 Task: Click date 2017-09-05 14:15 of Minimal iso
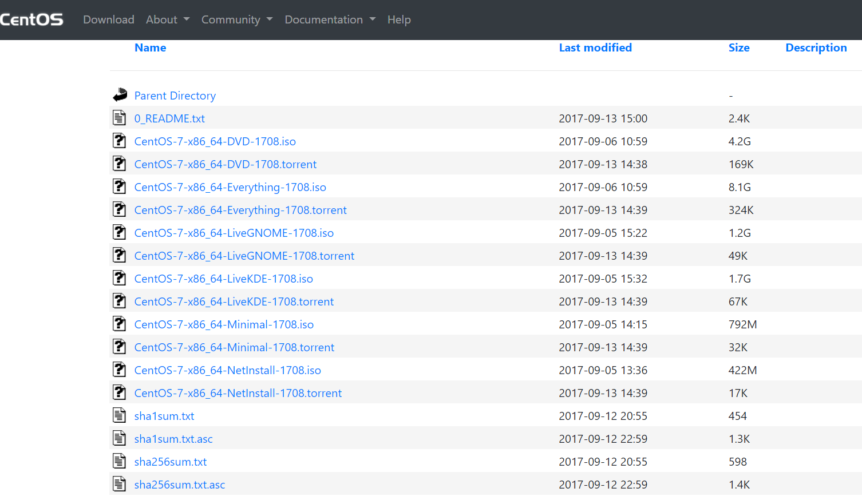click(603, 324)
